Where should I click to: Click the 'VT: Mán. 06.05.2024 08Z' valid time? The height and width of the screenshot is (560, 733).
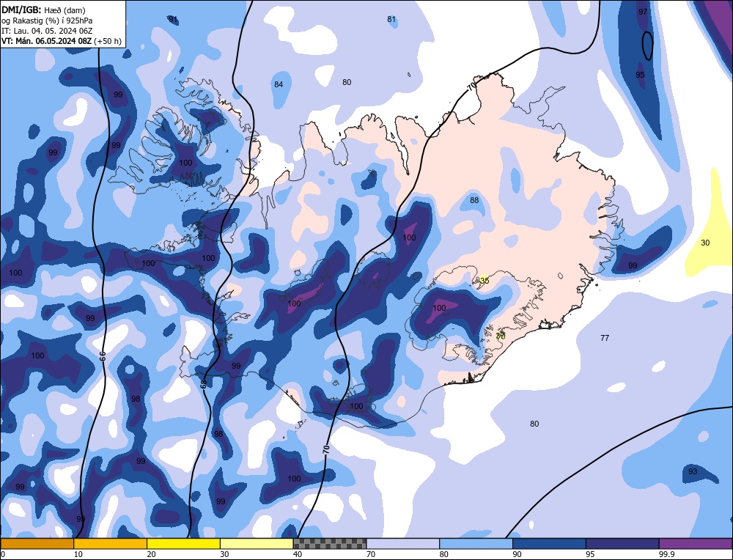click(x=47, y=41)
